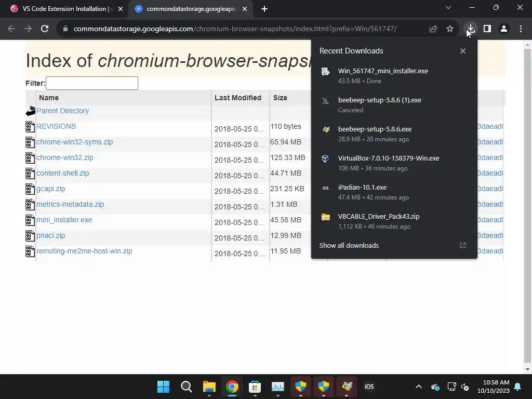Click the iPadian-10.1.exe iOS icon

pyautogui.click(x=325, y=188)
